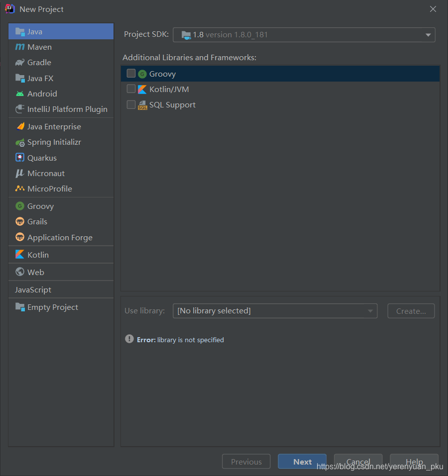This screenshot has height=476, width=448.
Task: Click the 'Use library:' label
Action: (x=144, y=310)
